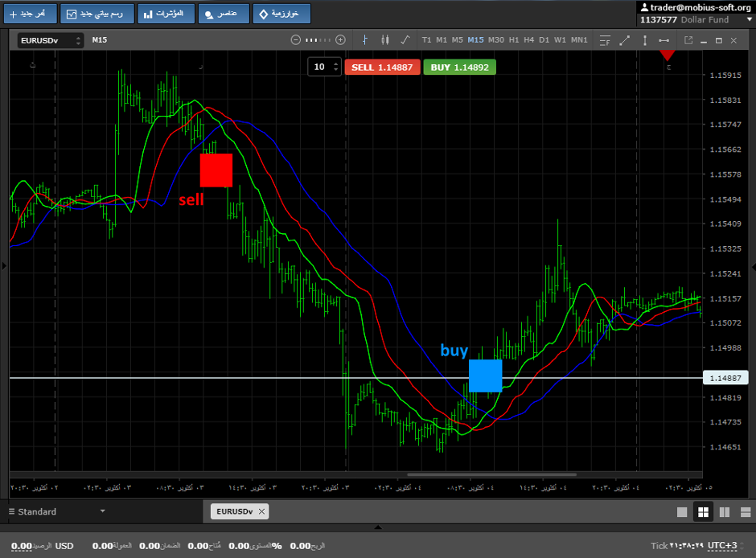Open the Standard workspace dropdown
Screen dimensions: 756x558
pyautogui.click(x=57, y=511)
